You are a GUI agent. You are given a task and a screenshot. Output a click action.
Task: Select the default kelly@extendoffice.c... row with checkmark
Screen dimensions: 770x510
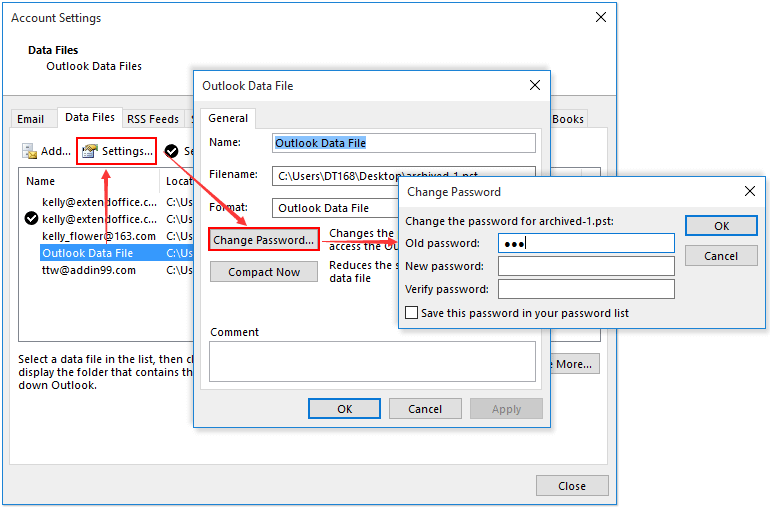tap(99, 219)
